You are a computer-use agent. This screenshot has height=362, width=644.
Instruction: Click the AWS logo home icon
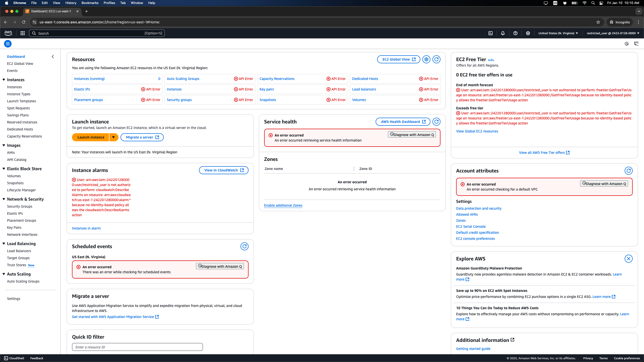click(x=8, y=33)
